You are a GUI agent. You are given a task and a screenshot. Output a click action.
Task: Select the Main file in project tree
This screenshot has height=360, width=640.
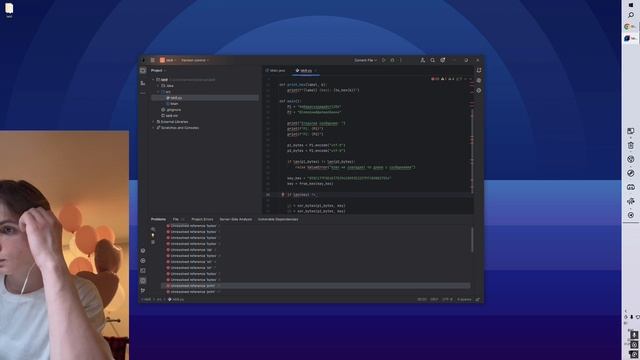(172, 104)
